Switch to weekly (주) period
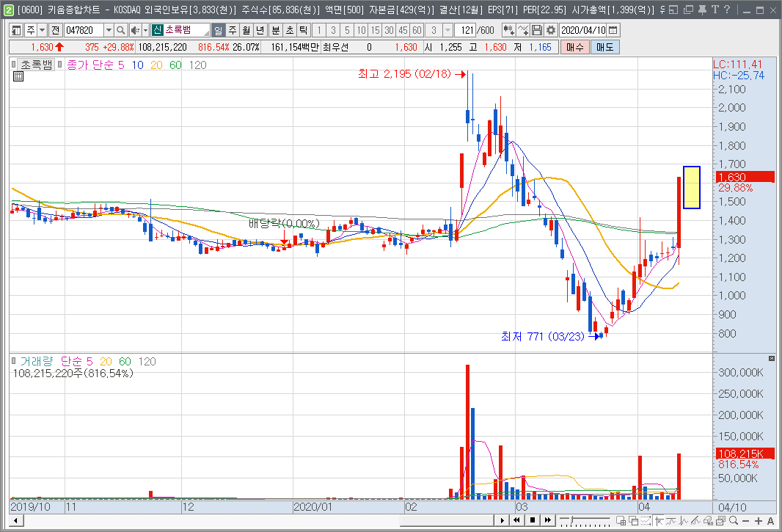This screenshot has height=532, width=782. coord(233,30)
